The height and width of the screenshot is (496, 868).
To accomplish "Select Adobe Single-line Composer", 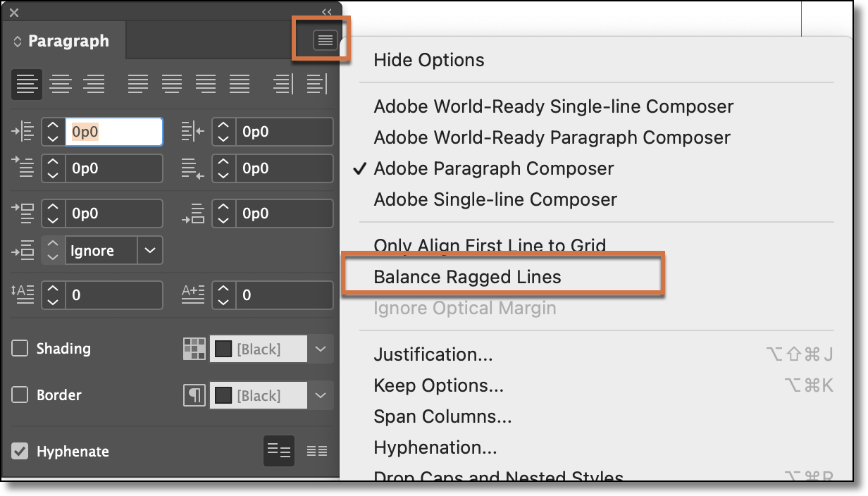I will point(495,199).
